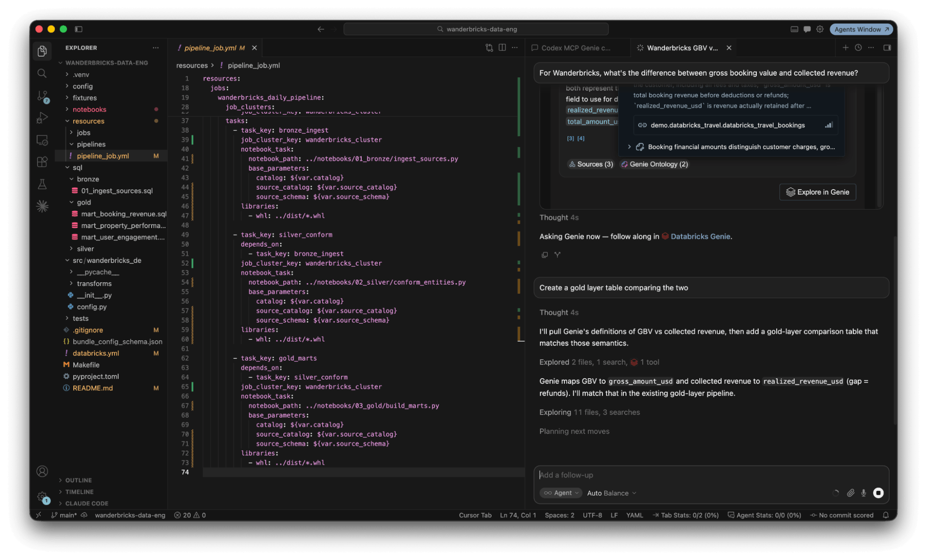927x560 pixels.
Task: Collapse the WANDERBRICKS-DATA-ENG root folder
Action: (x=106, y=63)
